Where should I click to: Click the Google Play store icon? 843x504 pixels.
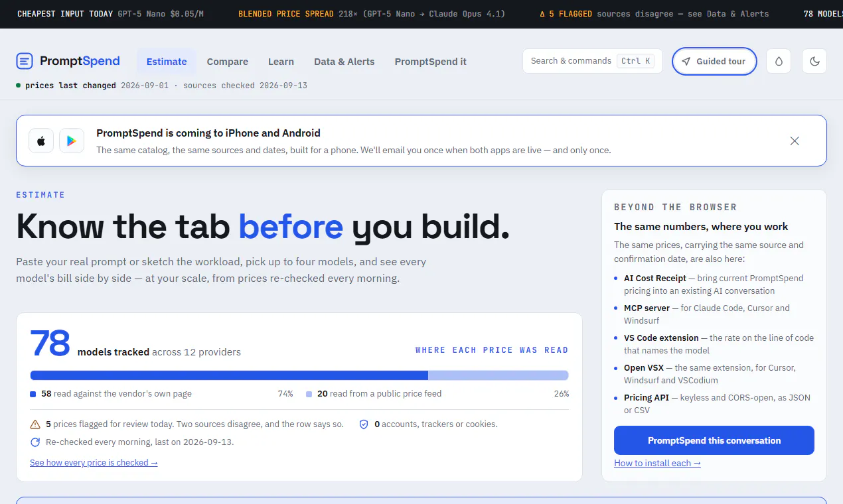tap(72, 141)
